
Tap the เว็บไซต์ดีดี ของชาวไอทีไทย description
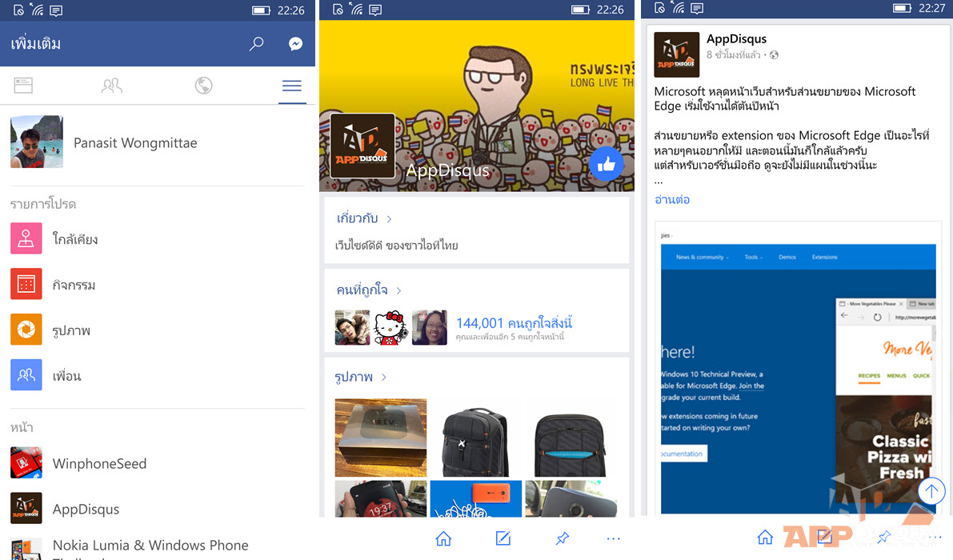click(397, 246)
